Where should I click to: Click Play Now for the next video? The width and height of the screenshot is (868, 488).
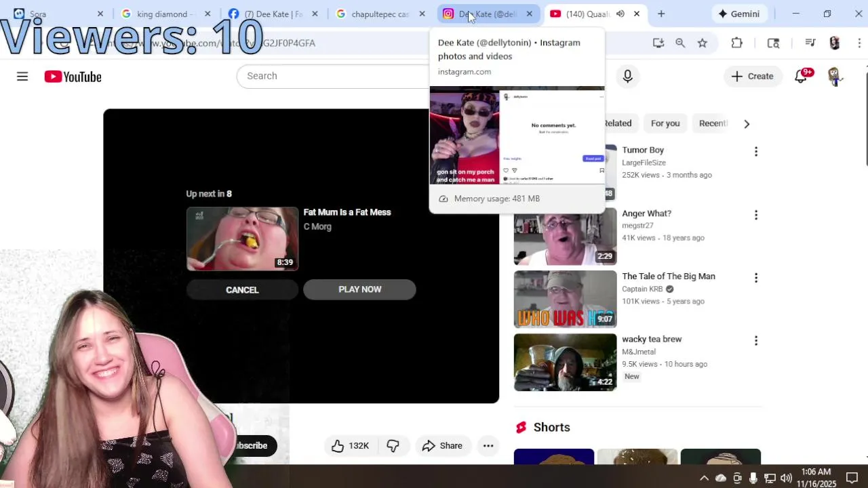click(x=359, y=289)
